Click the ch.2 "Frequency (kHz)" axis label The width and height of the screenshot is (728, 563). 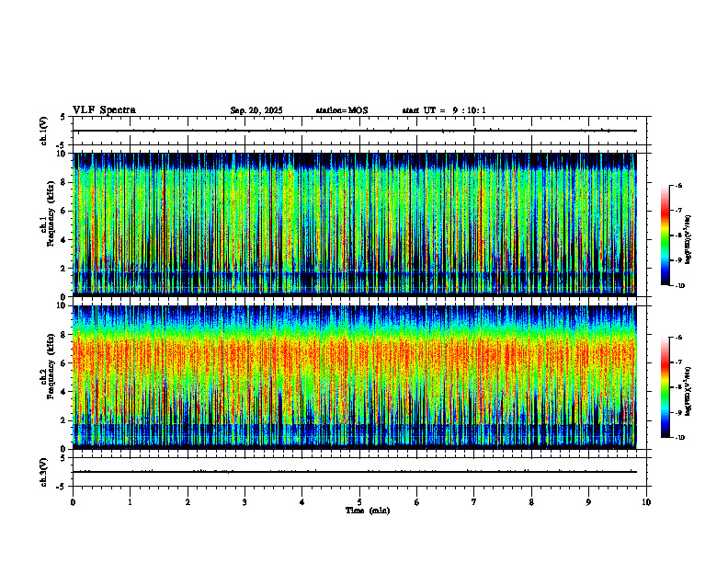pos(51,366)
